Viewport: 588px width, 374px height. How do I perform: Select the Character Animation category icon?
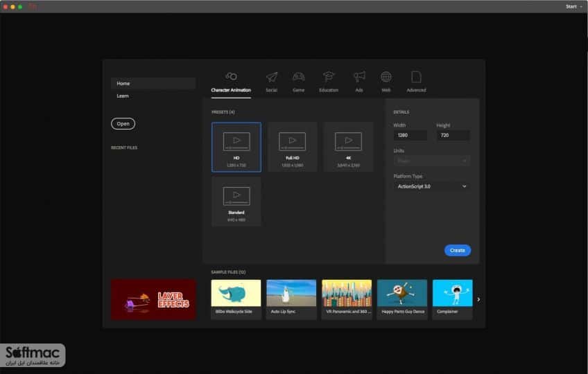tap(231, 76)
